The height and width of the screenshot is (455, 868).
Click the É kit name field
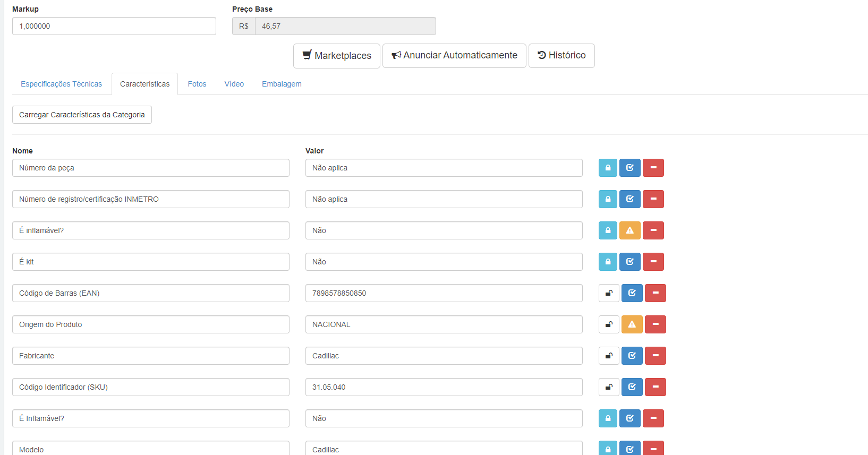(151, 262)
